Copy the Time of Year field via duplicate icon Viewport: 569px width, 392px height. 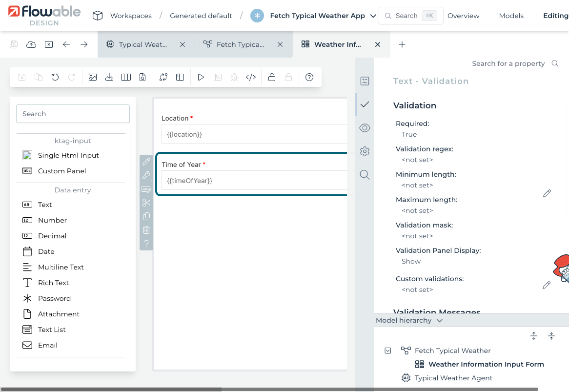pos(146,216)
